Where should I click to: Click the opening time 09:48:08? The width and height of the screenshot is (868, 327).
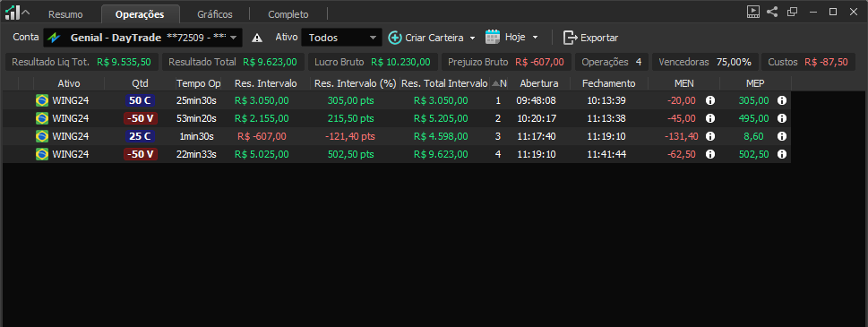coord(536,100)
